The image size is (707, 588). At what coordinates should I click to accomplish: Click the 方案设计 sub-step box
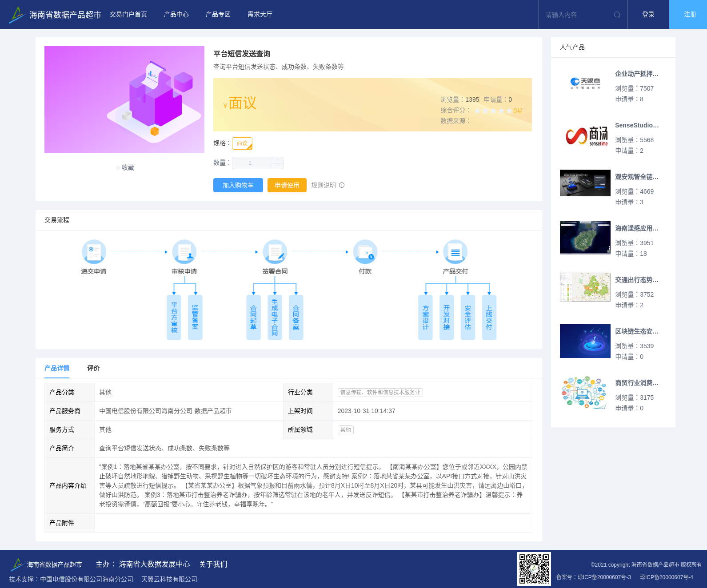pyautogui.click(x=425, y=318)
